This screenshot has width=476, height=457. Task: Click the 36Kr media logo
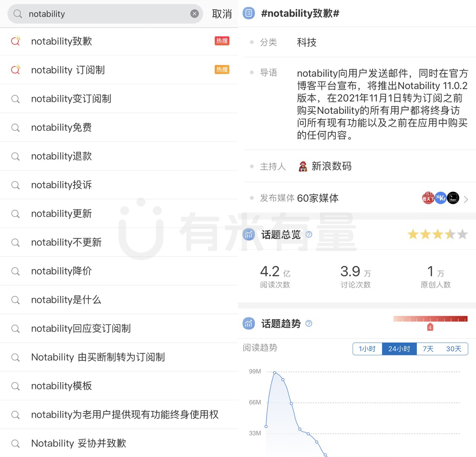pyautogui.click(x=440, y=198)
